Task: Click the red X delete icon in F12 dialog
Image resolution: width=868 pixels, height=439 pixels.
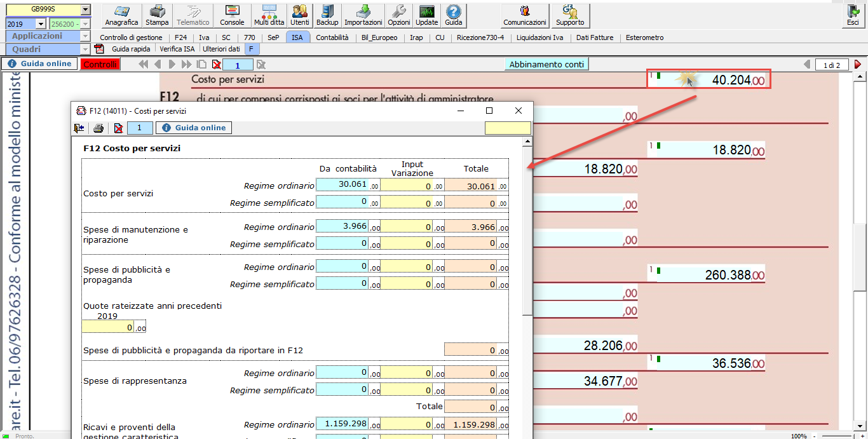Action: (x=118, y=128)
